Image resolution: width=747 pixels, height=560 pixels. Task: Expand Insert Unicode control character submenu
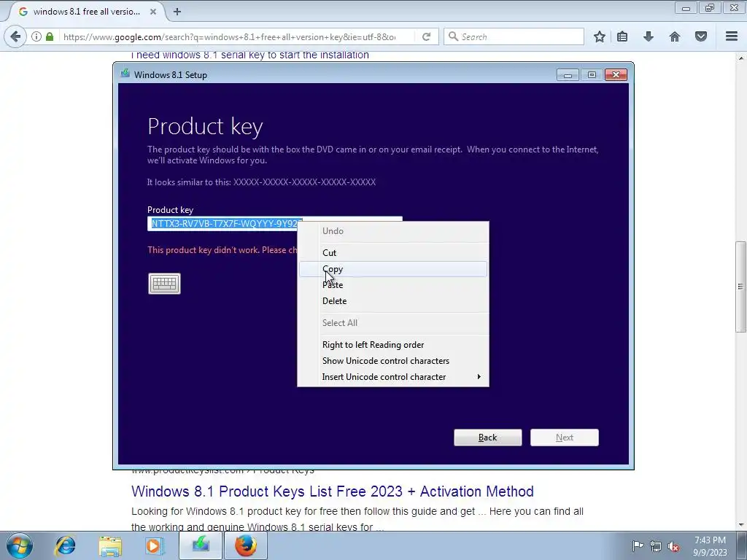tap(393, 377)
